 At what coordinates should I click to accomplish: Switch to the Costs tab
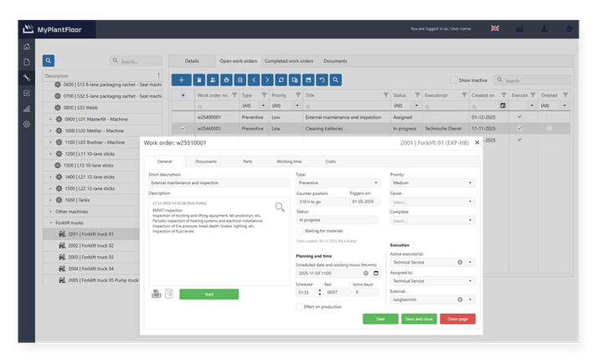(331, 161)
